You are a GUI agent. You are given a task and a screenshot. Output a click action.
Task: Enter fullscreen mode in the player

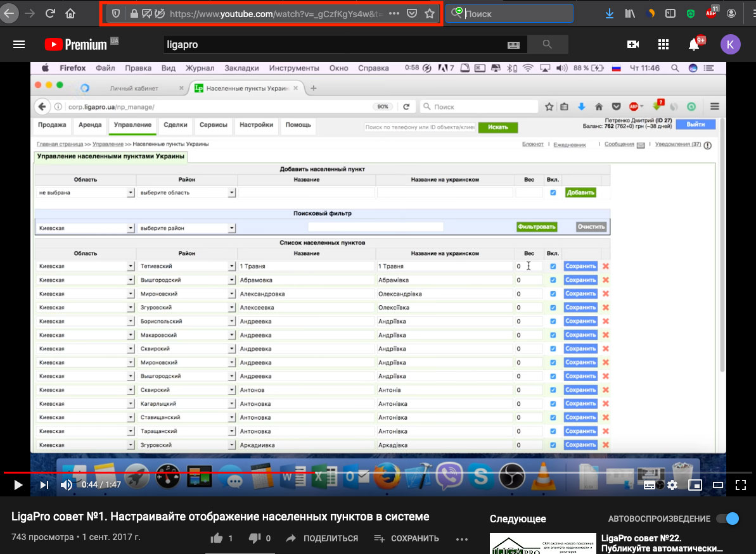[740, 485]
